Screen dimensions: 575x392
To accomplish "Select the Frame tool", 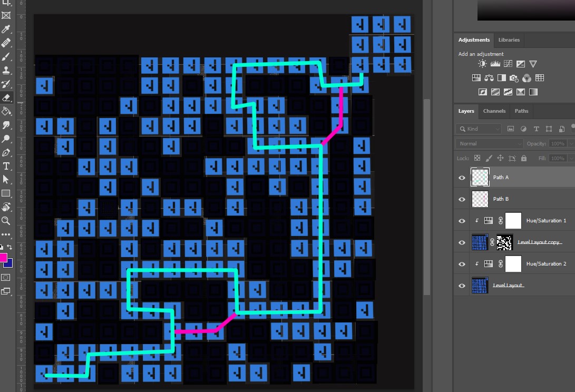I will 6,15.
